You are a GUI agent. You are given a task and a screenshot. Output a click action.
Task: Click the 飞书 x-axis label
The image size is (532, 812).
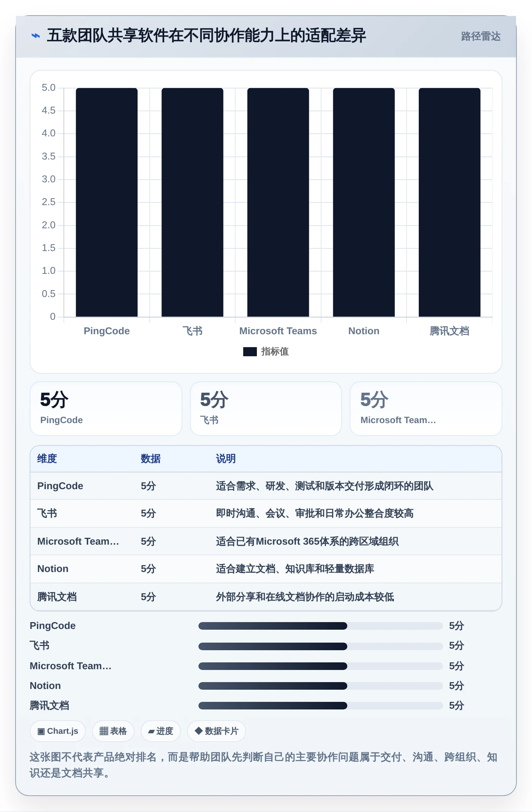(192, 331)
